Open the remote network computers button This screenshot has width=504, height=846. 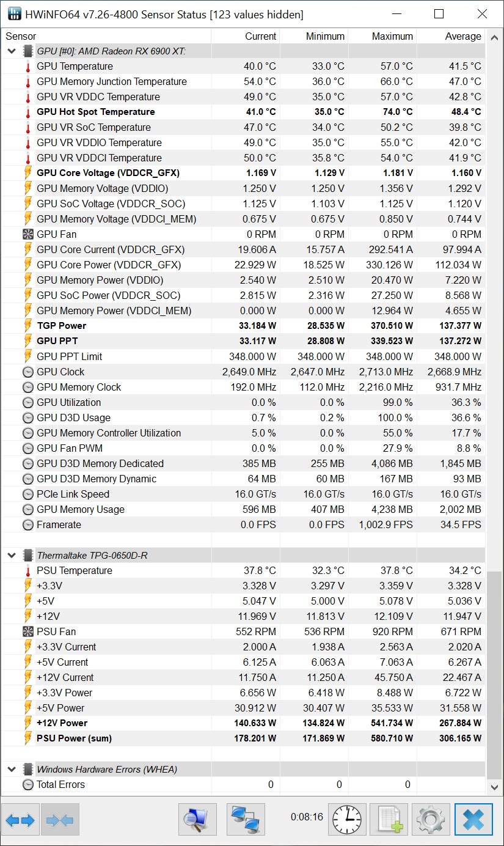tap(246, 819)
